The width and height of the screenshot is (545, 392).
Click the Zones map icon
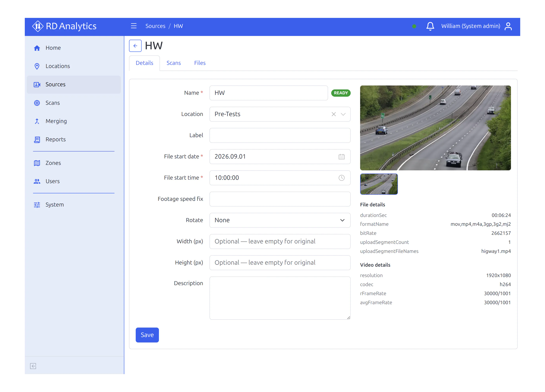(37, 163)
